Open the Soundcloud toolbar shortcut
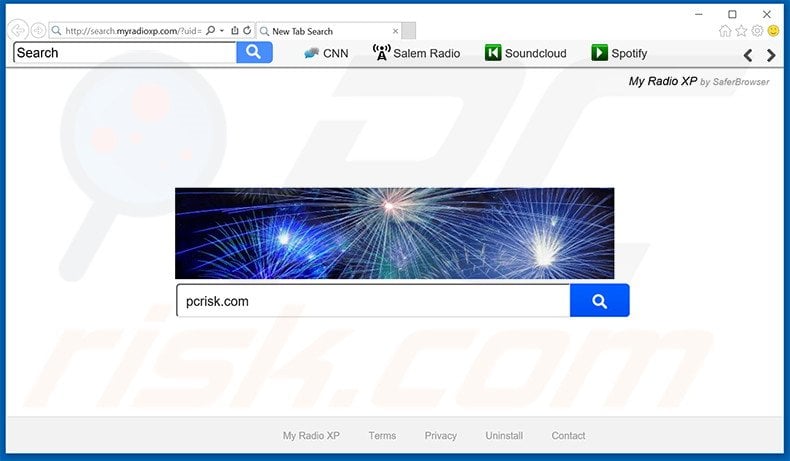 pos(525,53)
